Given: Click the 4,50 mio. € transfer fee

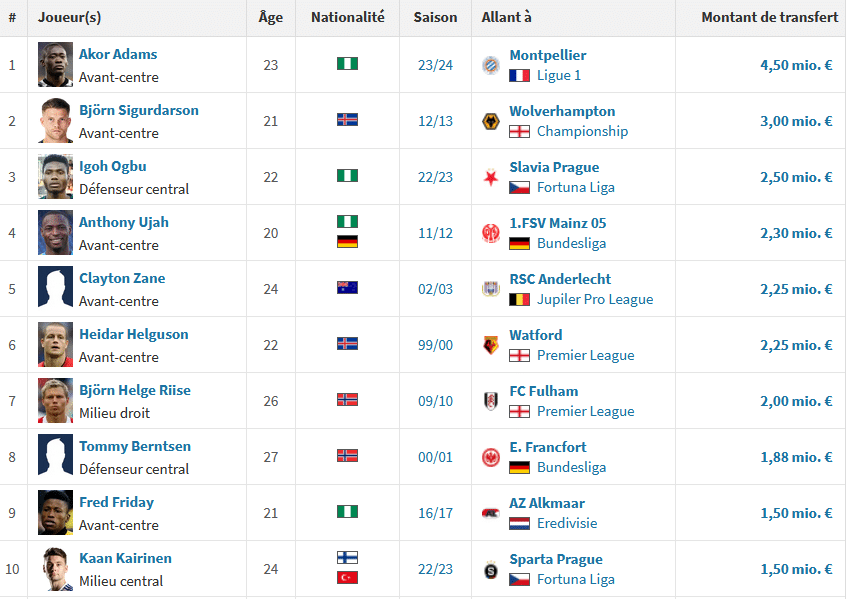Looking at the screenshot, I should (x=796, y=65).
